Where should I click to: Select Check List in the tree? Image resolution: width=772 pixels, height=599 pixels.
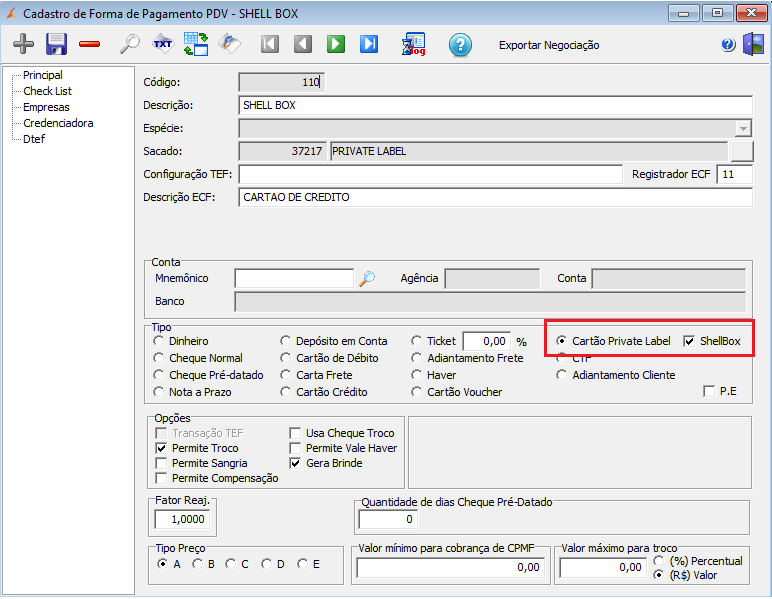[47, 91]
